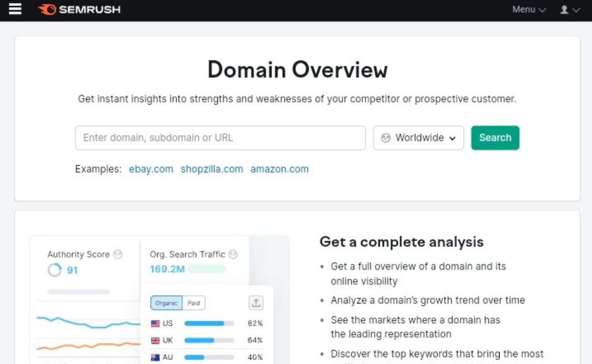Click info icon next to Authority Score
The height and width of the screenshot is (364, 592).
pyautogui.click(x=118, y=254)
